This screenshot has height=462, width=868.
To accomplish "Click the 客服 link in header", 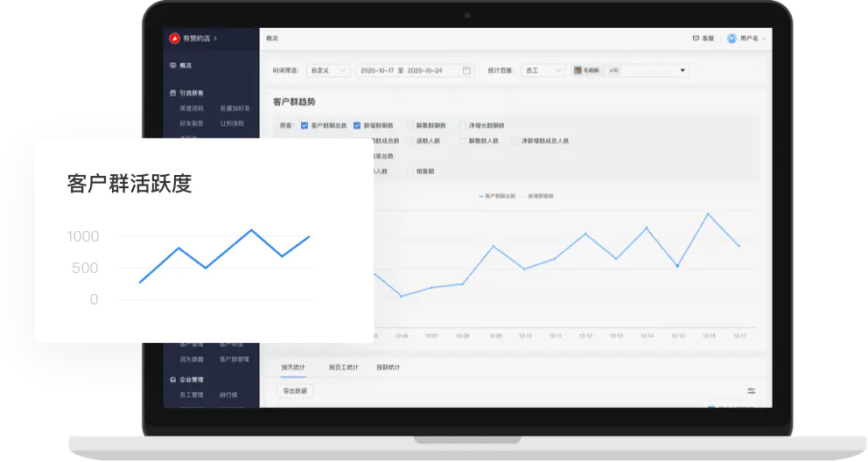I will tap(708, 38).
